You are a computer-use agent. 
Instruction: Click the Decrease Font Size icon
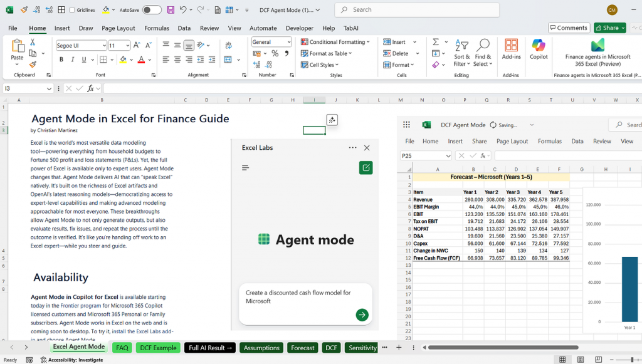148,45
